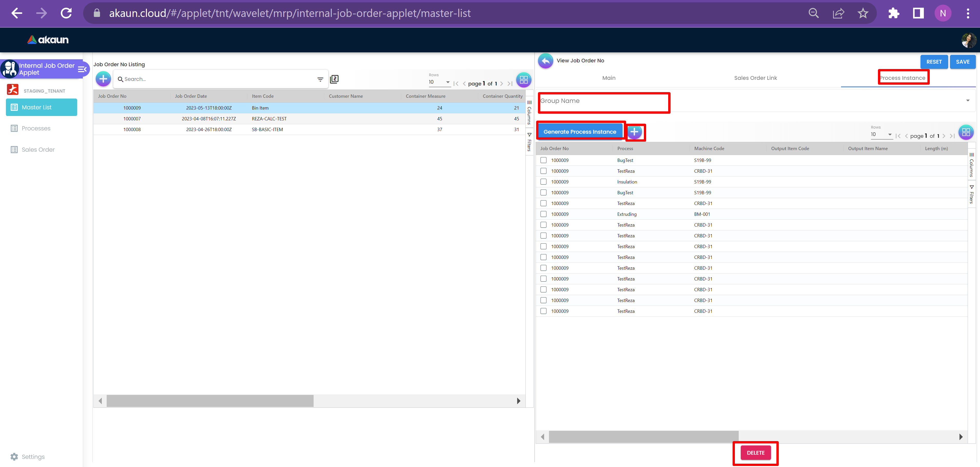Bookmark this page with the star icon
The image size is (980, 467).
[x=863, y=13]
